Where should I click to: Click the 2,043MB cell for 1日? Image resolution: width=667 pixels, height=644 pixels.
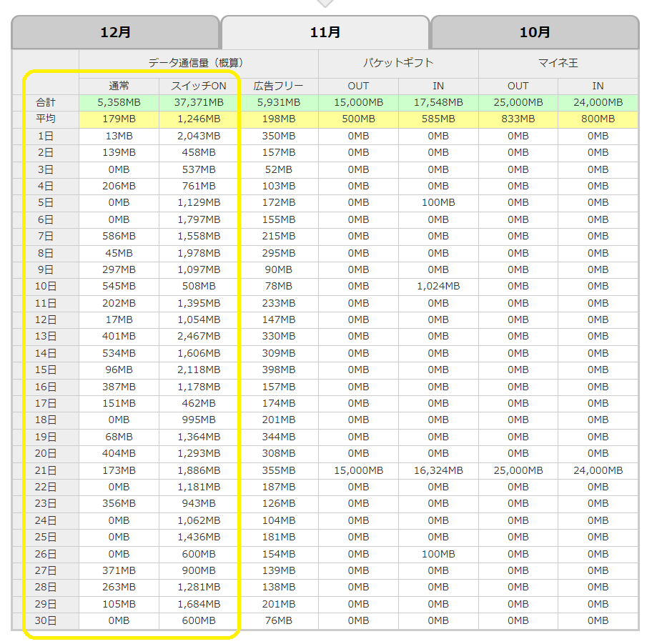tap(199, 136)
